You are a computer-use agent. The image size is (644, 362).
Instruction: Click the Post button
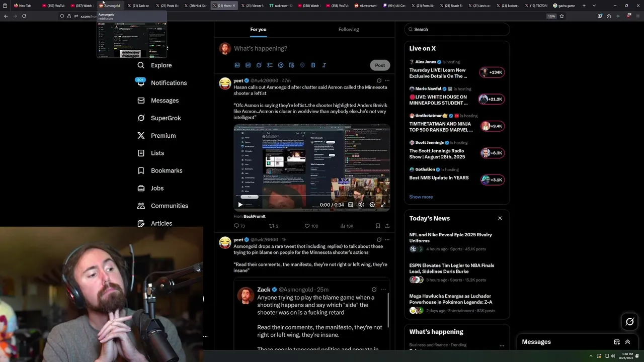coord(380,65)
